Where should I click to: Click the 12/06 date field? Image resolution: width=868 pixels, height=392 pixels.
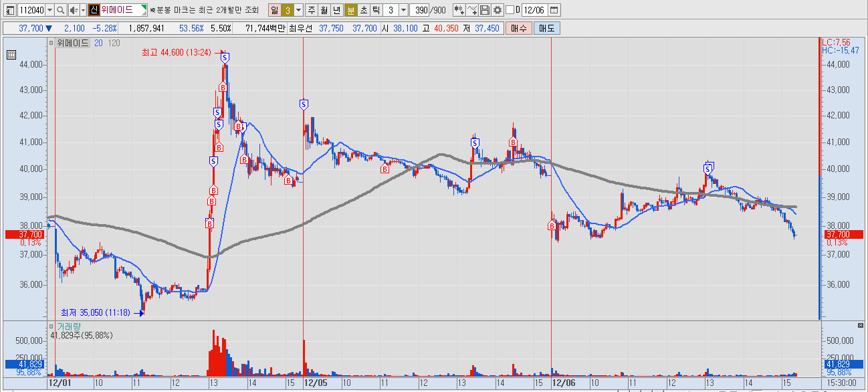pyautogui.click(x=534, y=10)
